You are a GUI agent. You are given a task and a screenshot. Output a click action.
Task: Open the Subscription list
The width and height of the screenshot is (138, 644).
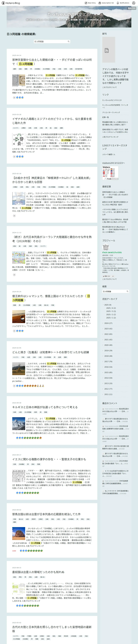[106, 3]
